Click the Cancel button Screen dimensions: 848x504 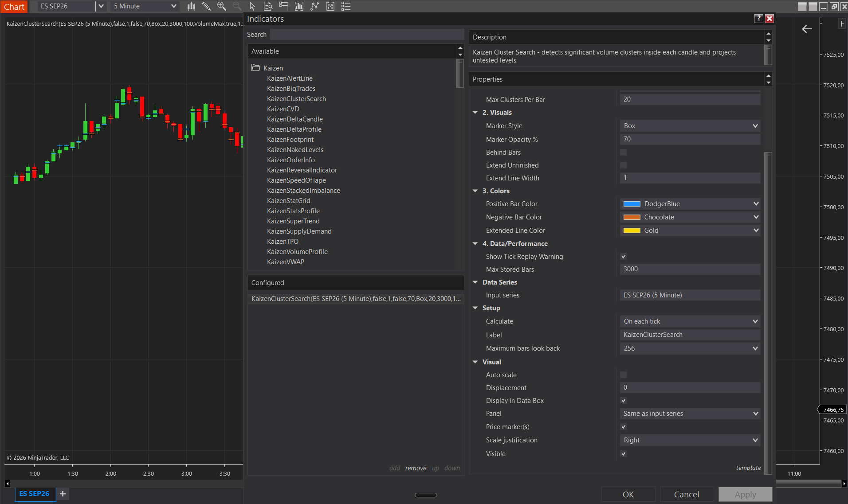[x=687, y=494]
